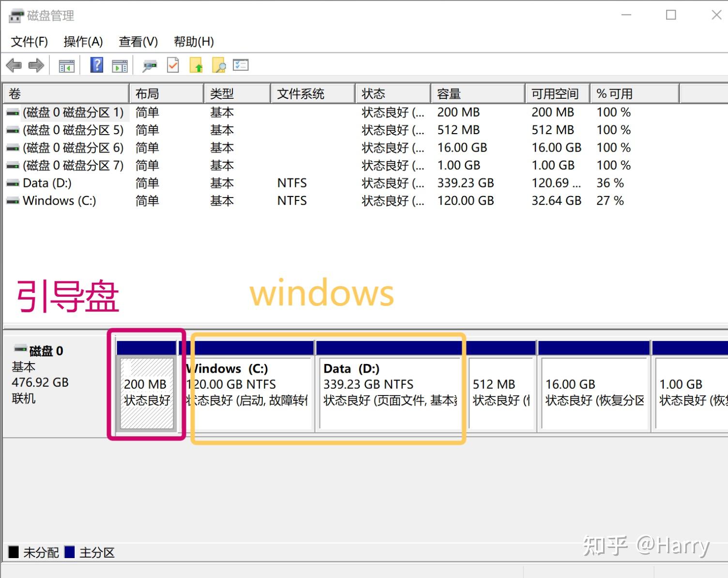Click the 16.00 GB capacity cell in list

tap(462, 148)
